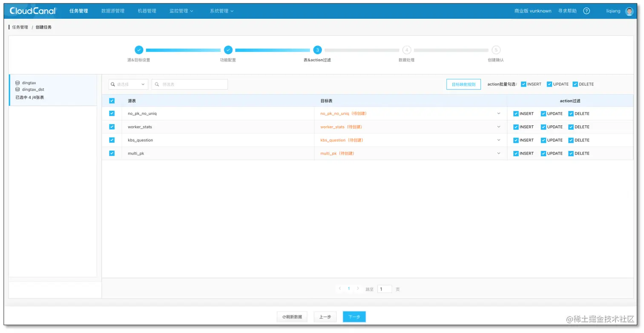Open the 监控管理 dropdown menu
The image size is (644, 333).
coord(181,11)
